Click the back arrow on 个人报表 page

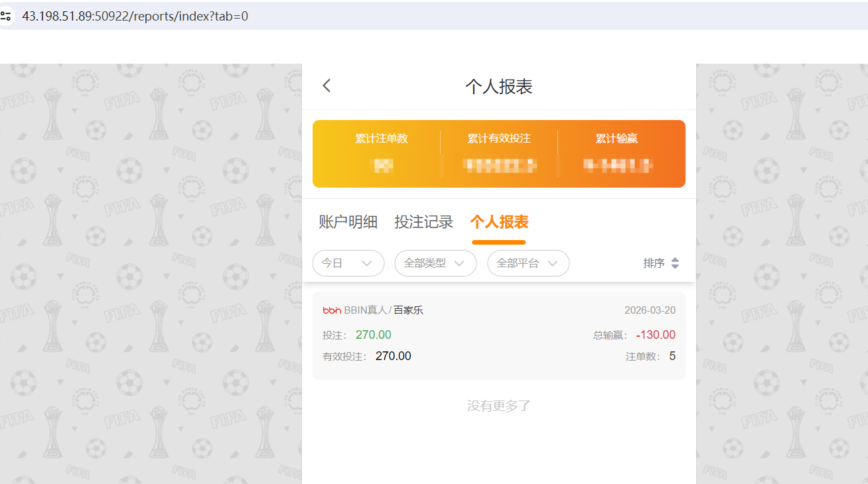(326, 85)
